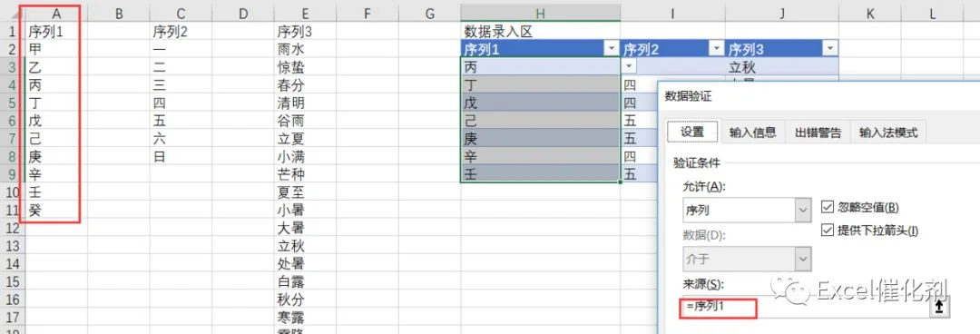The height and width of the screenshot is (334, 980).
Task: Click cell I8 containing 四
Action: (x=640, y=156)
